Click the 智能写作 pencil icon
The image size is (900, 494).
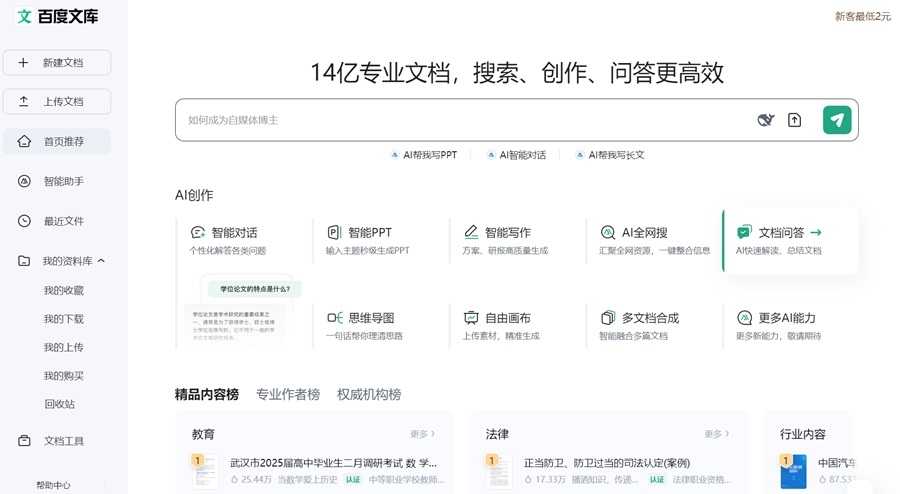click(x=471, y=232)
